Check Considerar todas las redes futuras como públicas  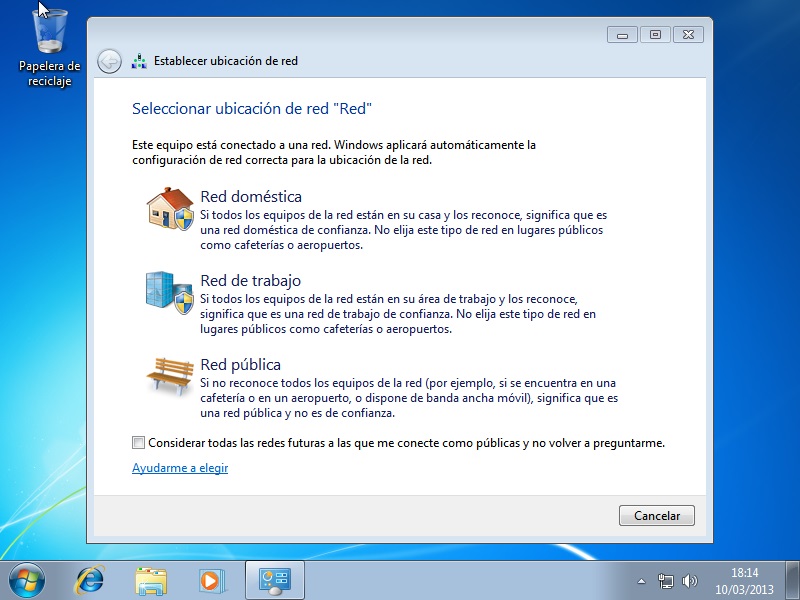[x=138, y=442]
